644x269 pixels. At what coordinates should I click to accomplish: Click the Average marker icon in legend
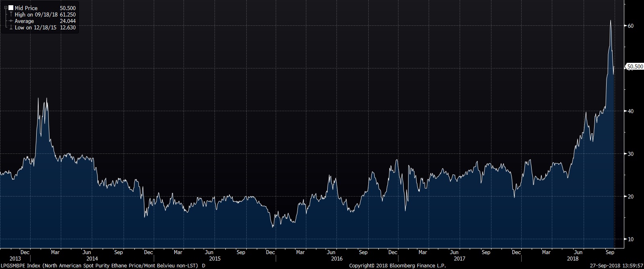coord(11,21)
